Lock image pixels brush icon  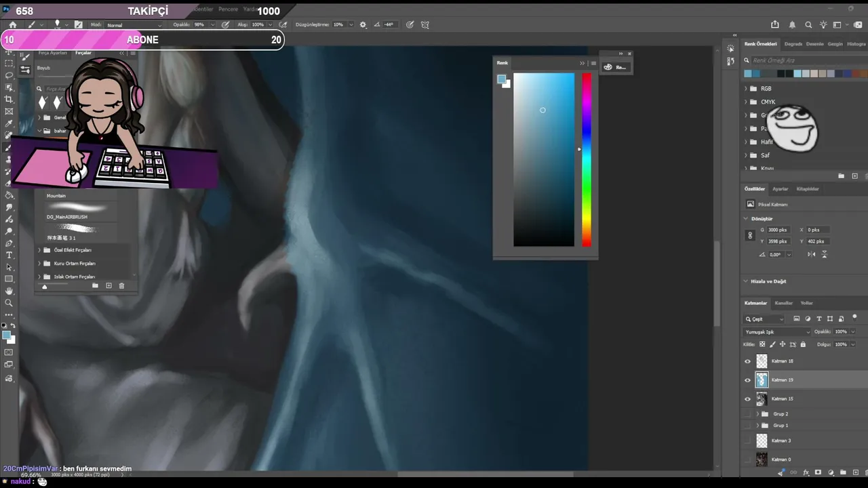coord(772,344)
